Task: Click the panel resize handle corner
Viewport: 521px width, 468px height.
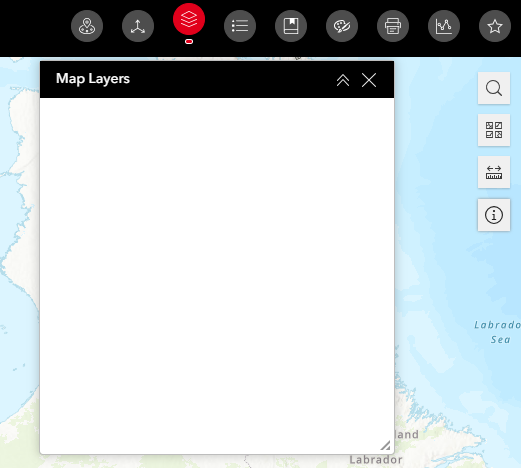Action: click(386, 446)
